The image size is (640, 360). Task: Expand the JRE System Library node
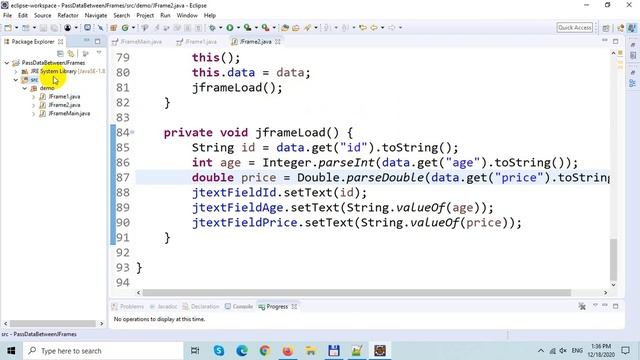[x=16, y=71]
